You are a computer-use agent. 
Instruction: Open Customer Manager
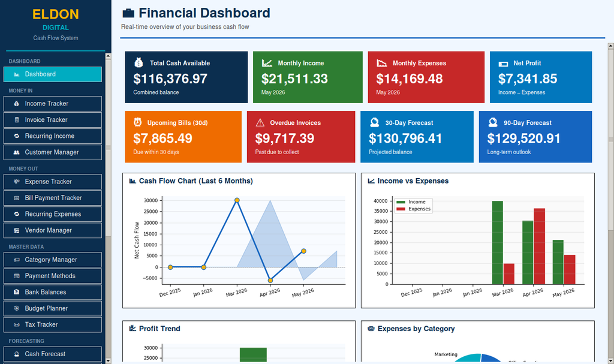point(53,152)
